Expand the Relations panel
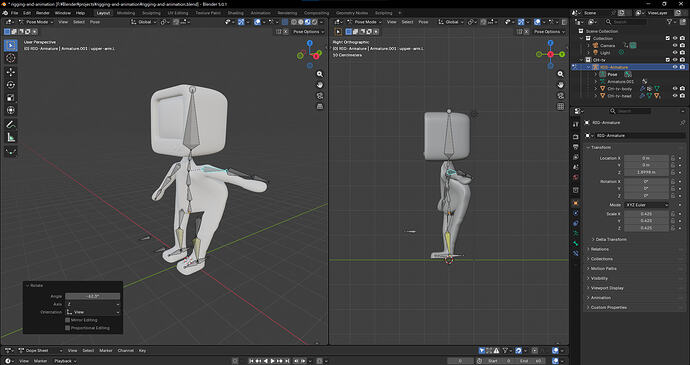Viewport: 690px width, 365px height. (599, 249)
